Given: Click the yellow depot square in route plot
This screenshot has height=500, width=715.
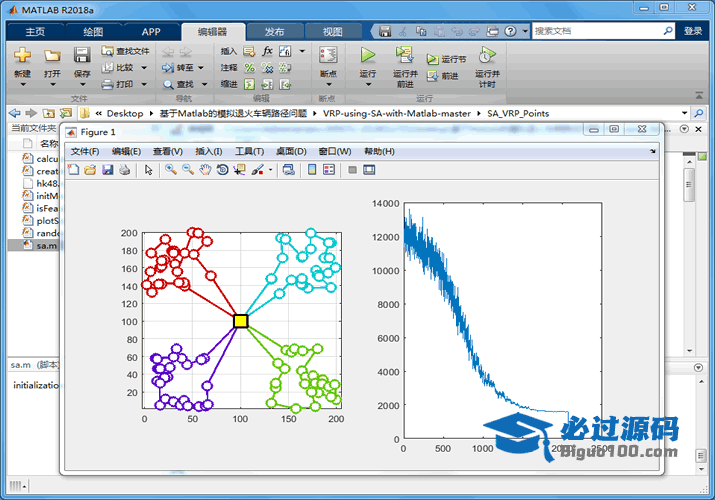Looking at the screenshot, I should [240, 321].
